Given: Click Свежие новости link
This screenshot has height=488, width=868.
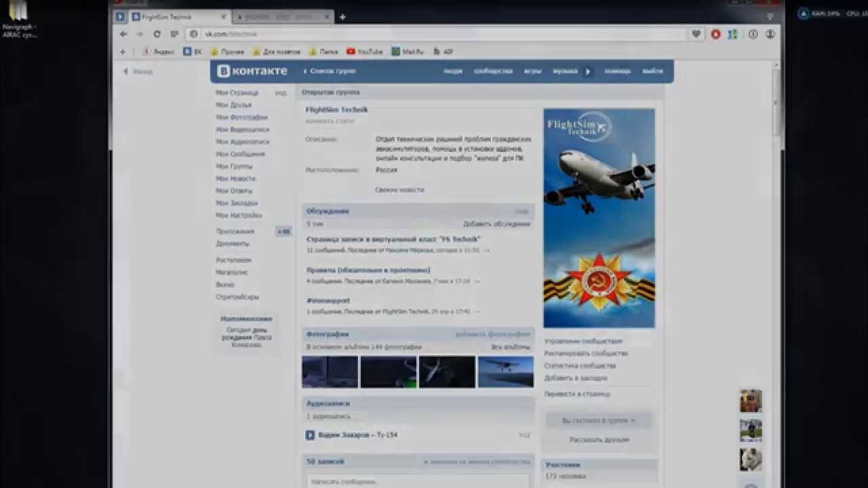Looking at the screenshot, I should coord(399,190).
